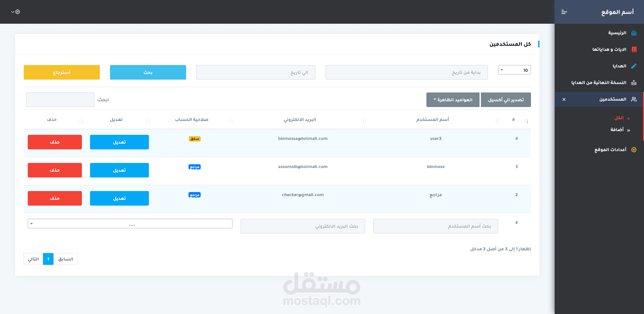The image size is (644, 314).
Task: Click the yellow مدقق badge for user3
Action: [x=195, y=139]
